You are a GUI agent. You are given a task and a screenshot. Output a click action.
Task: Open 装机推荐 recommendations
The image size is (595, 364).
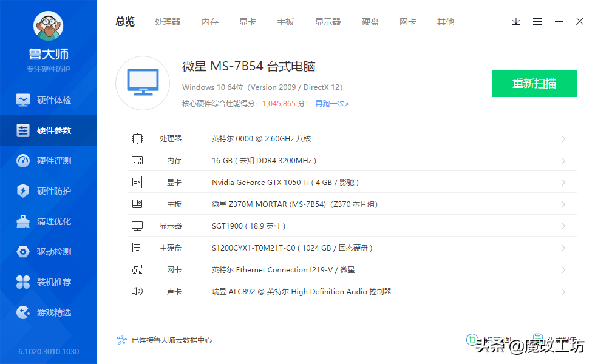[x=49, y=282]
